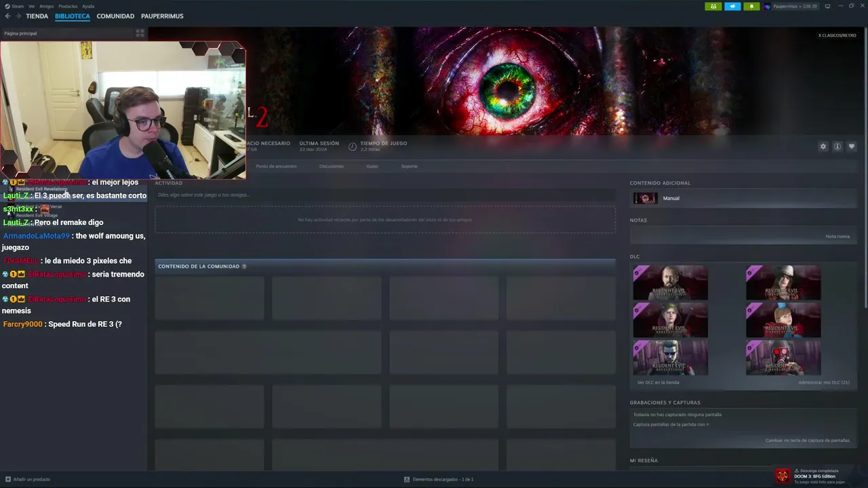Go to the TIENDA section
868x488 pixels.
point(37,16)
